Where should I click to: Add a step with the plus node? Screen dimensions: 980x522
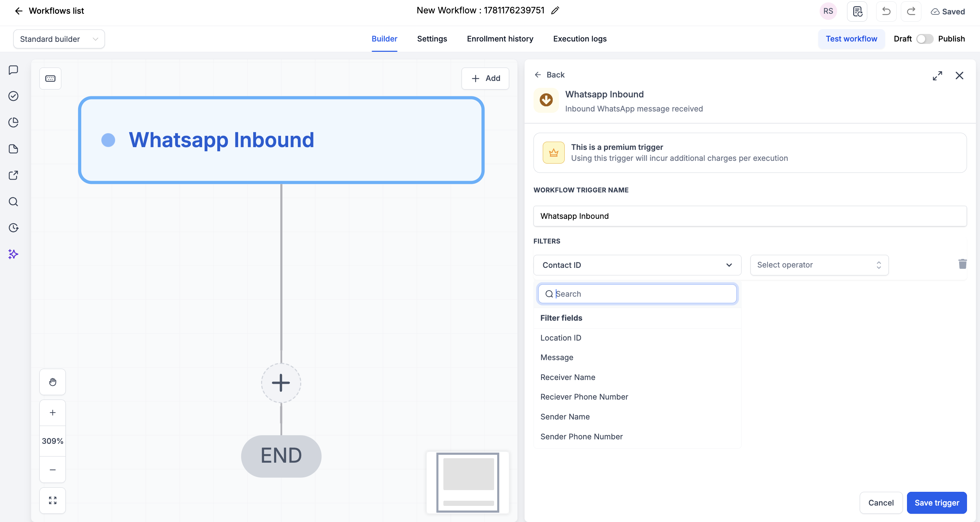[x=281, y=383]
